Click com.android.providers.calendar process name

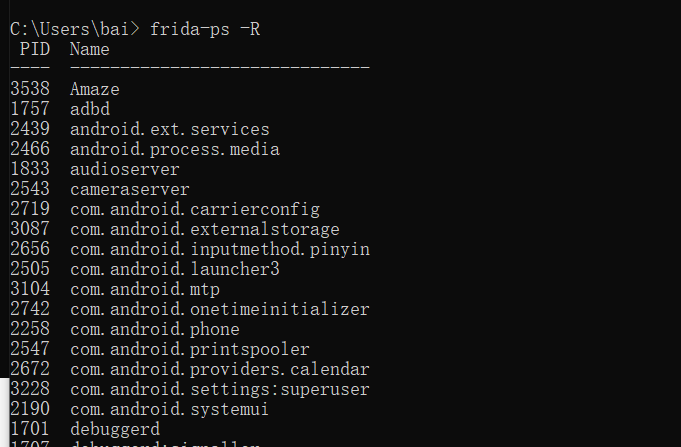[219, 369]
